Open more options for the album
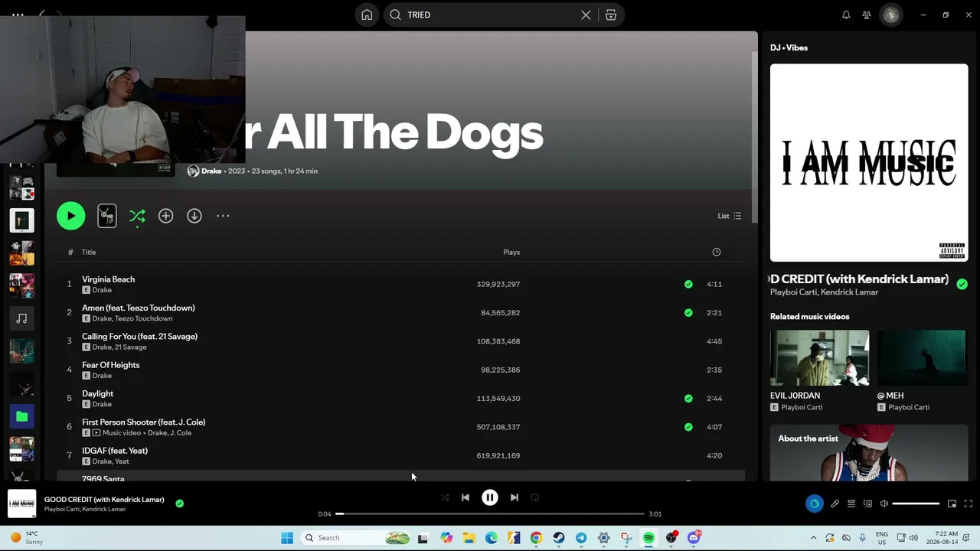The height and width of the screenshot is (551, 980). tap(223, 216)
